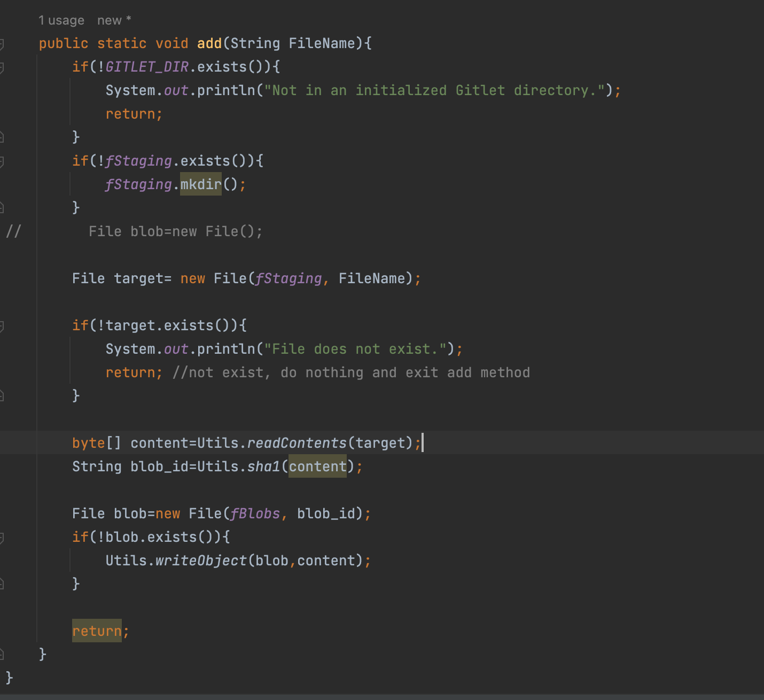The image size is (764, 700).
Task: Click the highlighted final return statement
Action: coord(97,631)
